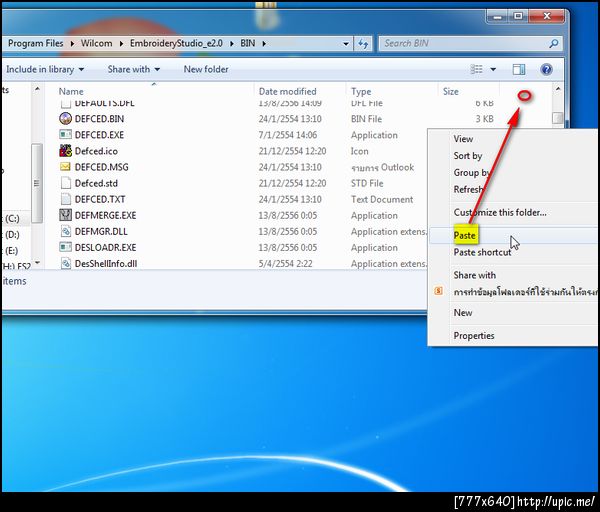The image size is (600, 512).
Task: Expand breadcrumb arrow after BIN
Action: [x=264, y=44]
